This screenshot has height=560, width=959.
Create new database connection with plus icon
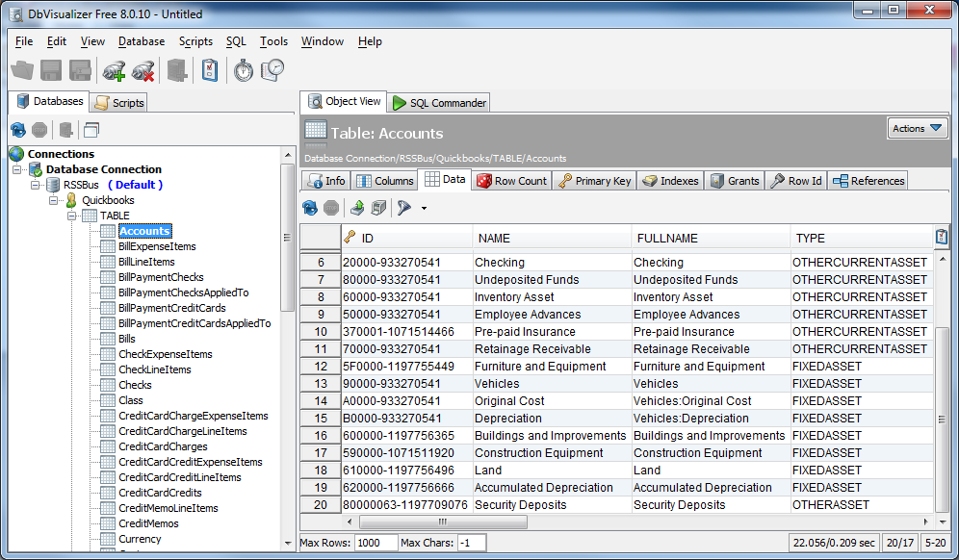point(114,70)
